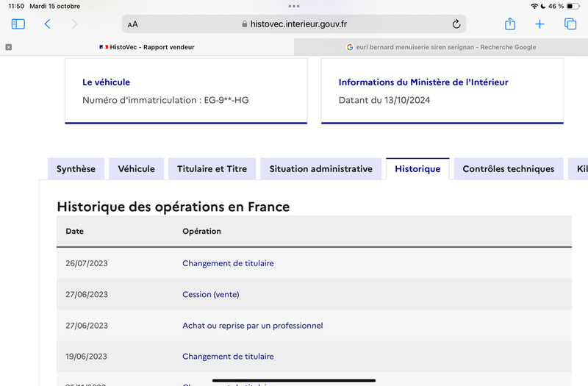This screenshot has height=386, width=588.
Task: Select the histovec.interieur.gouv.fr address field
Action: click(294, 24)
